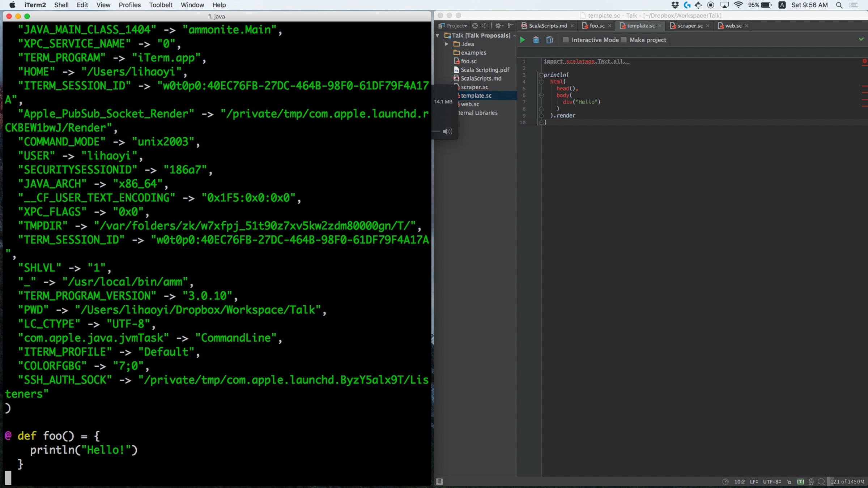The width and height of the screenshot is (868, 488).
Task: Open the Apple menu
Action: click(12, 5)
